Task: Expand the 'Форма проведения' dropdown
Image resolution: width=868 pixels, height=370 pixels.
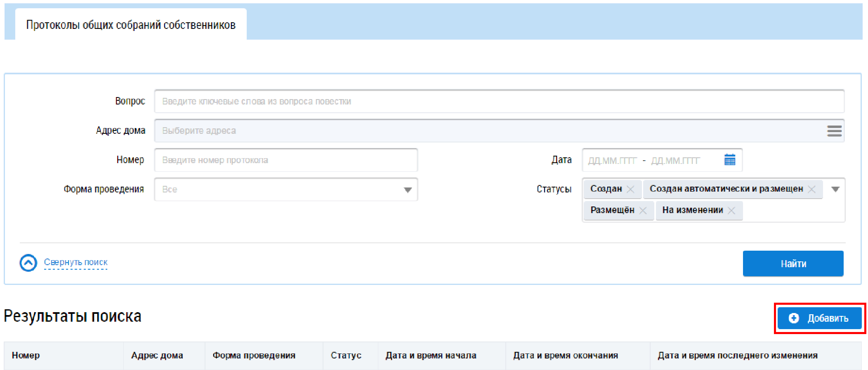Action: pos(408,190)
